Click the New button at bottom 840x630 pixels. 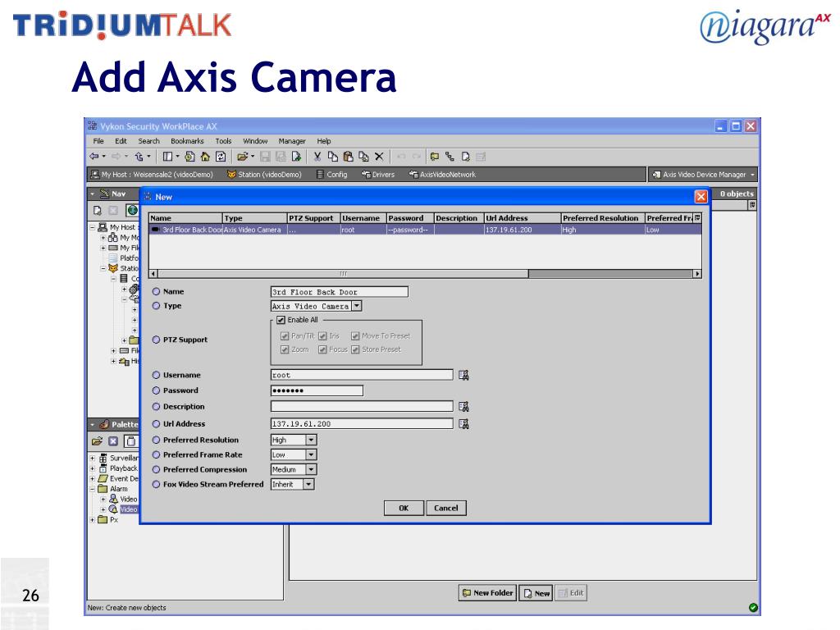pyautogui.click(x=536, y=593)
